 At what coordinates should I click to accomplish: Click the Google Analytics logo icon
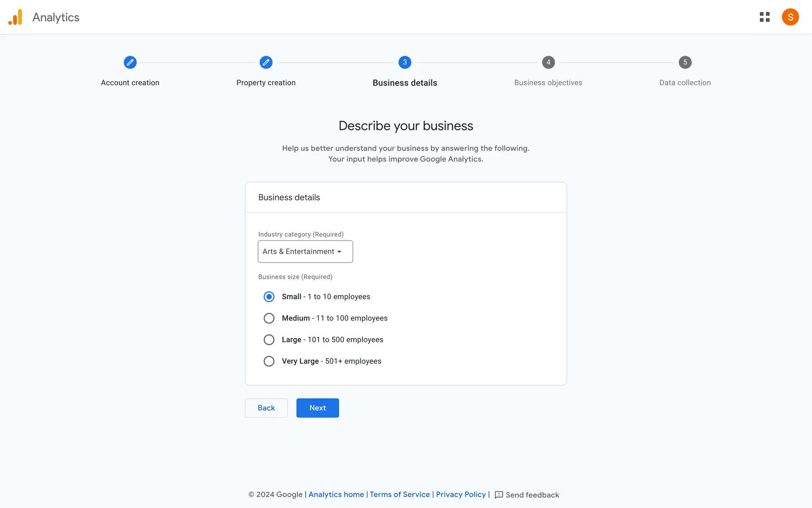(x=15, y=17)
